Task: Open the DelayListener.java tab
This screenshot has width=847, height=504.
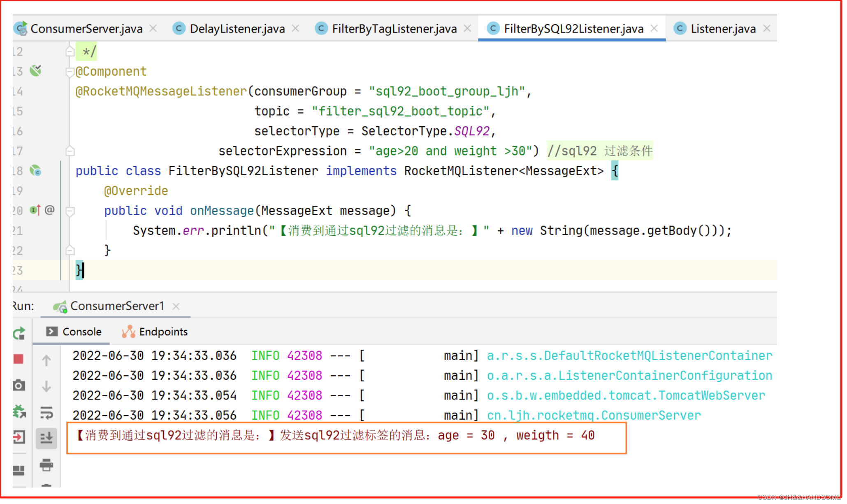Action: pos(237,29)
